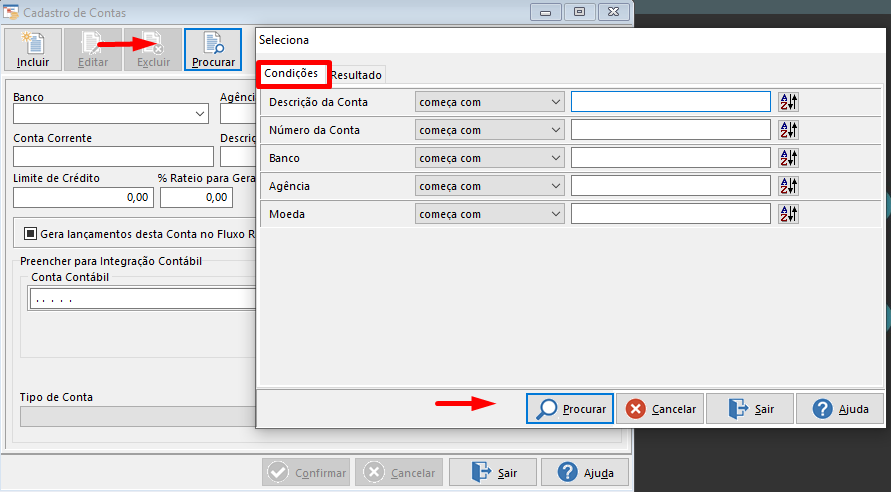Click Sair button in Cadastro de Contas window
Viewport: 891px width, 492px height.
pos(493,473)
